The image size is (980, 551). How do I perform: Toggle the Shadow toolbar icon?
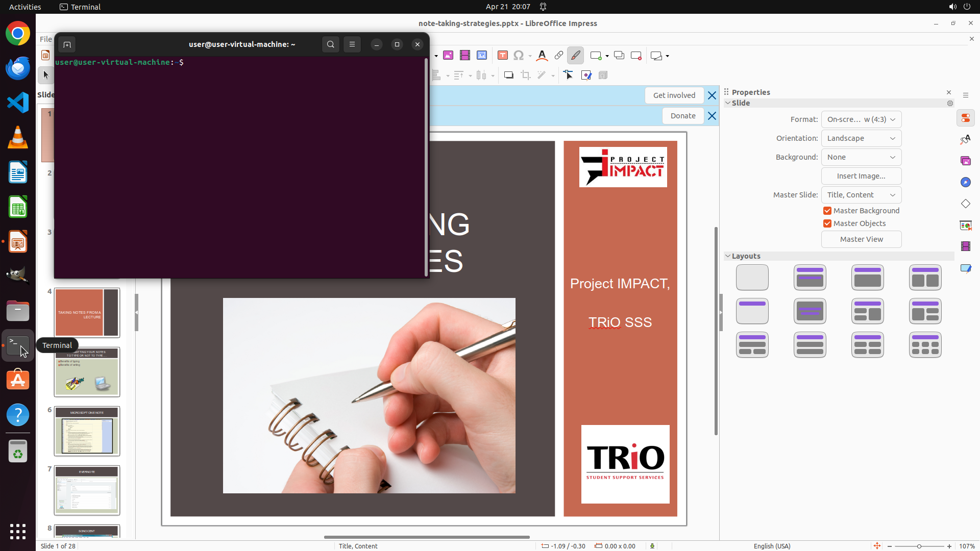[509, 76]
